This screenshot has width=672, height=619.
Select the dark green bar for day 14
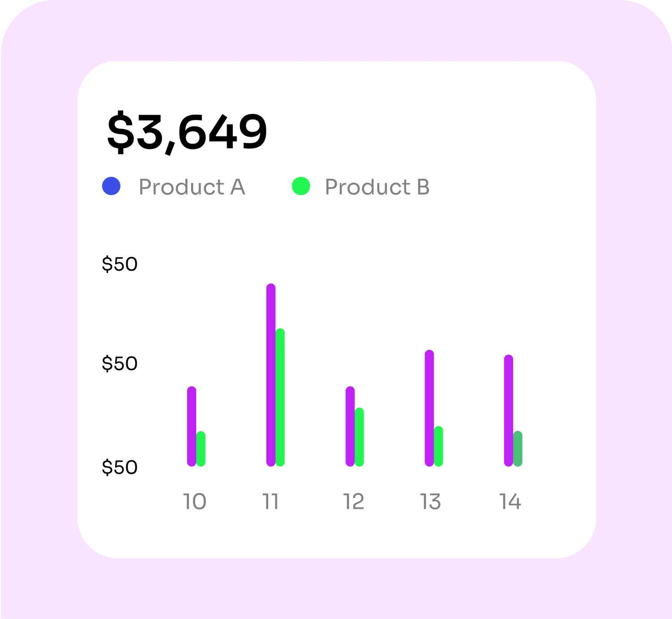point(518,448)
